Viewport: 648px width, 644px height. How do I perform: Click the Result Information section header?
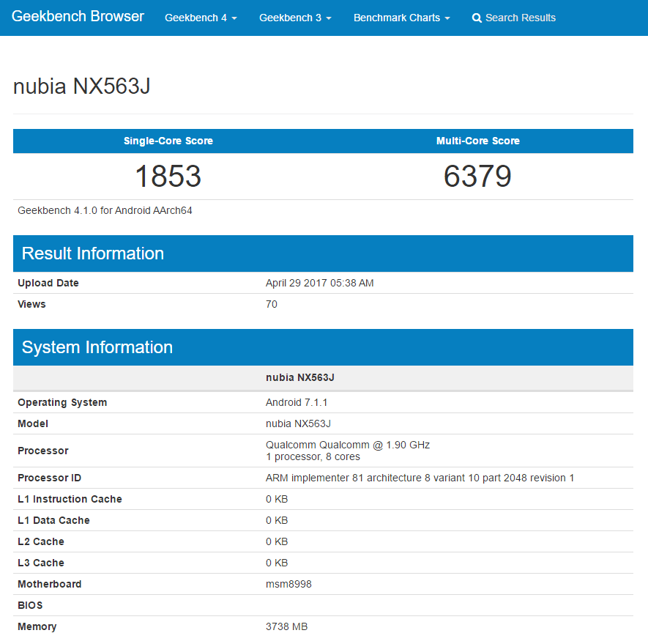click(323, 253)
